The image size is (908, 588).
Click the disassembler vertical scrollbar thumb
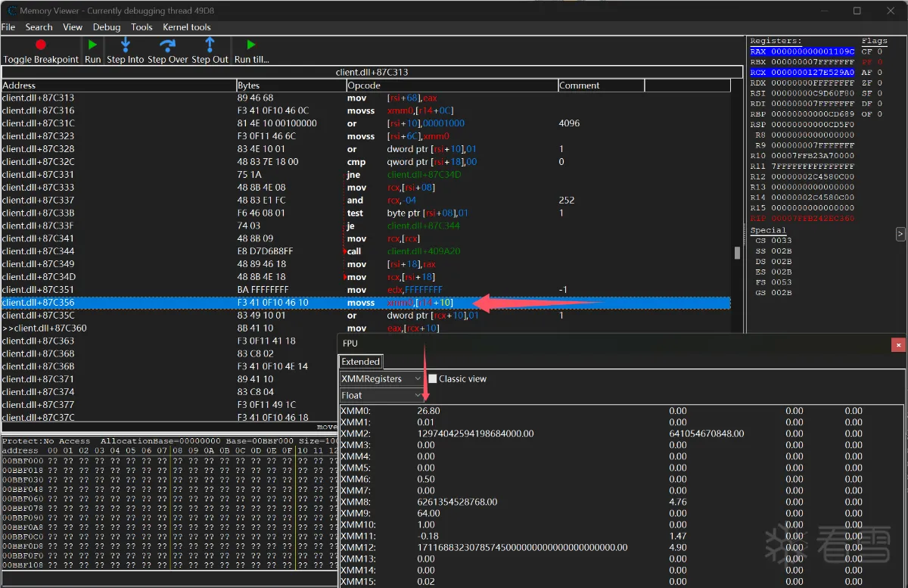pyautogui.click(x=738, y=253)
